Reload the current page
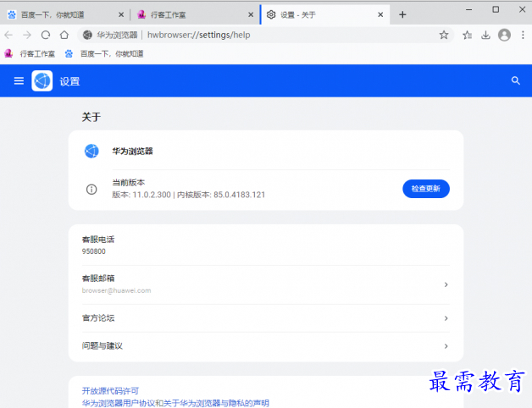Image resolution: width=532 pixels, height=408 pixels. (x=46, y=35)
